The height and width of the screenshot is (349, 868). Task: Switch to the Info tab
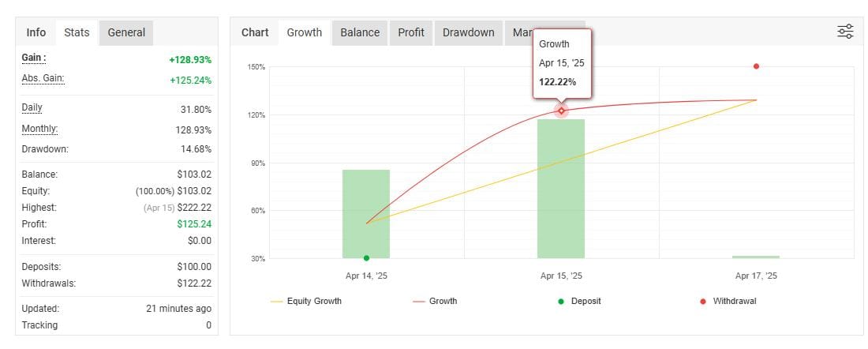36,32
